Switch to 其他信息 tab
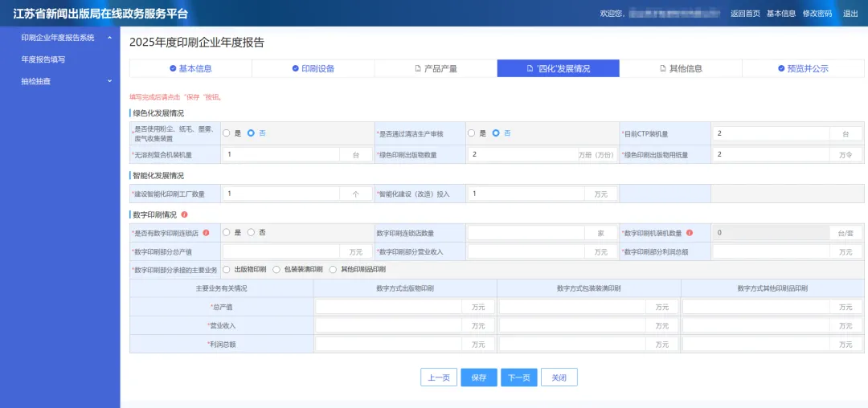The image size is (868, 408). click(681, 68)
